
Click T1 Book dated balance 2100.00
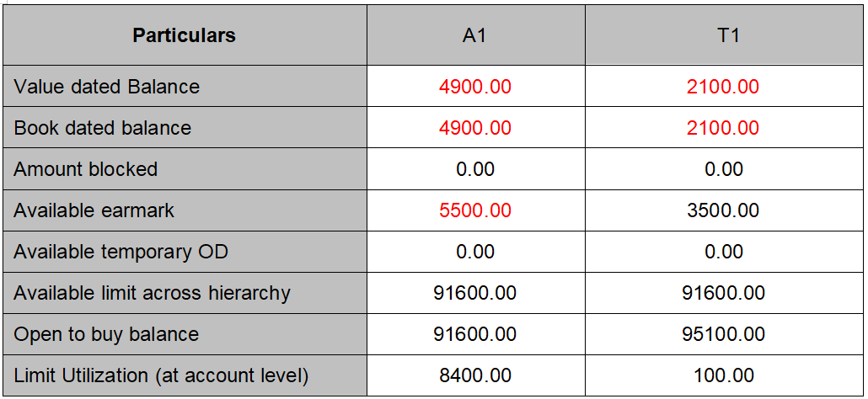point(723,128)
